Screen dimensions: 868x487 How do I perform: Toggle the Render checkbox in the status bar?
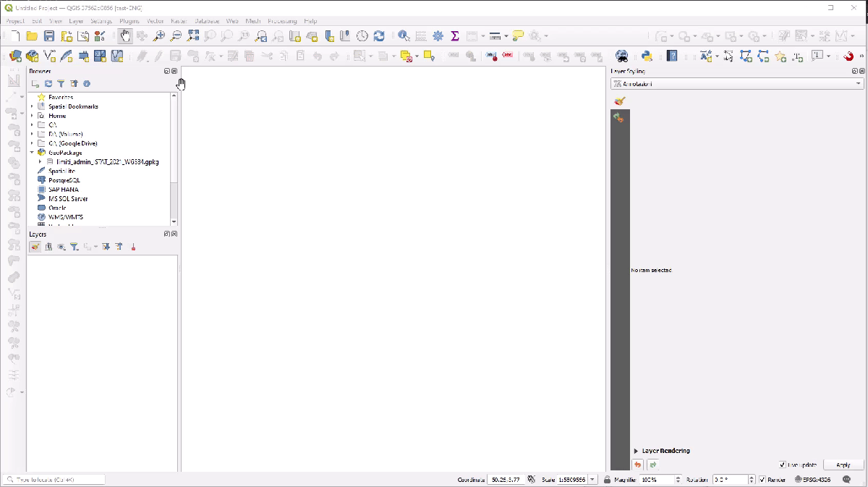[762, 480]
